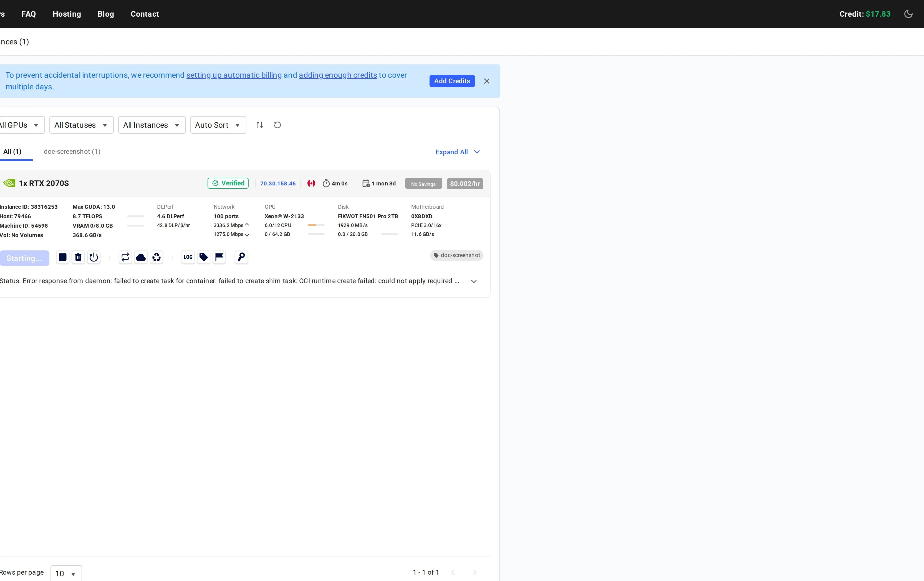Switch to doc-screenshot (1) tab
924x581 pixels.
click(72, 151)
